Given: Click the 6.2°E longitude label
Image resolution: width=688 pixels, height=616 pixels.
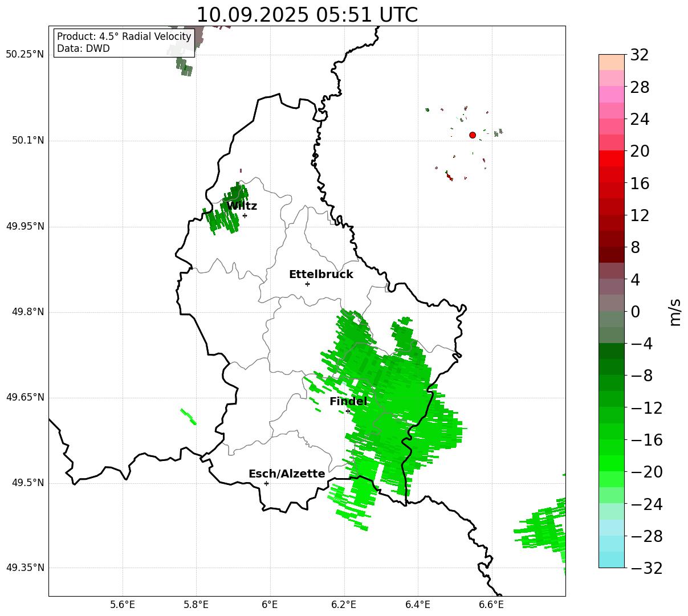Looking at the screenshot, I should (344, 605).
